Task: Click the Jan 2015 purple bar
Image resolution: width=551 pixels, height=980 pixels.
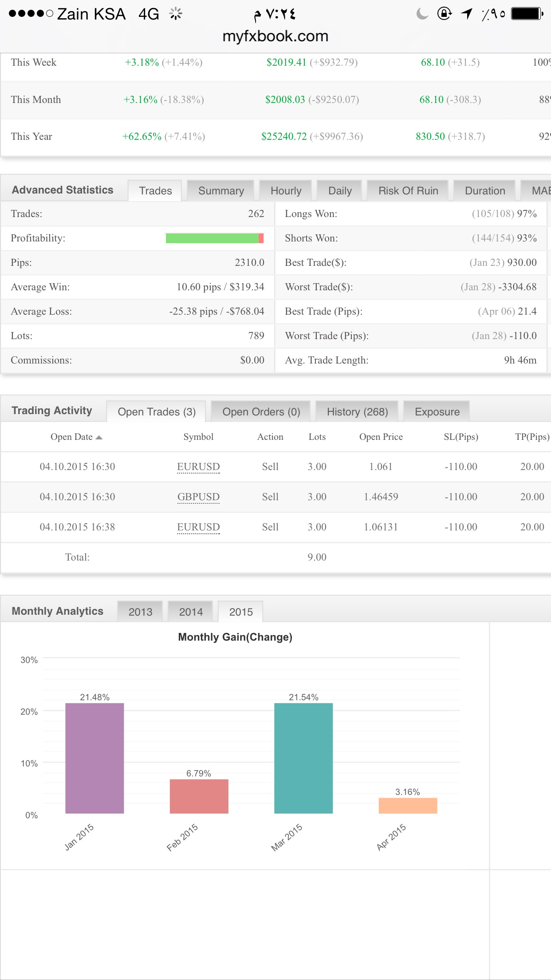Action: click(x=94, y=758)
